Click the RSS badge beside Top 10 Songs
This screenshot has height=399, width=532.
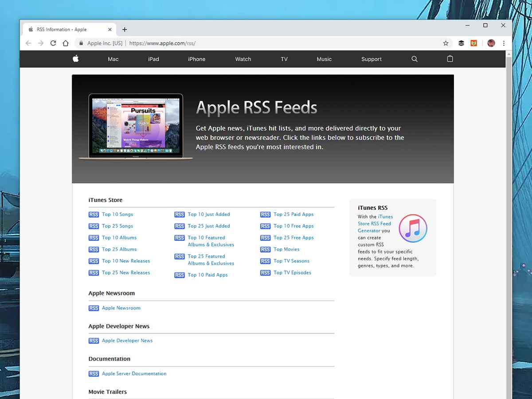coord(94,215)
